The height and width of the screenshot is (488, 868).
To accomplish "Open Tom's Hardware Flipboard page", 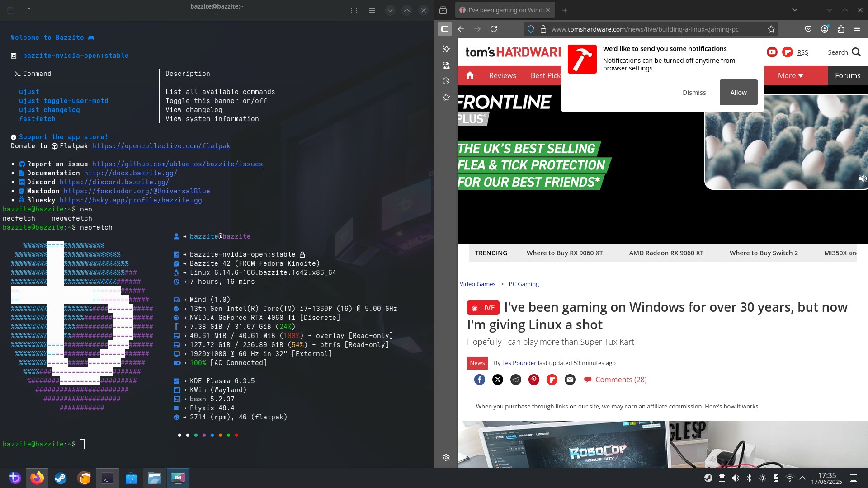I will 788,52.
